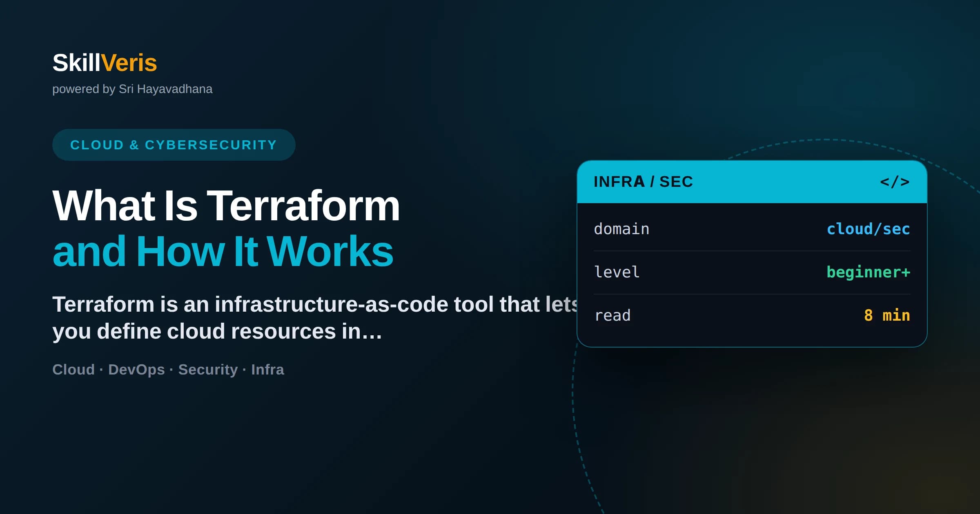Click the INFRA / SEC card header
Image resolution: width=980 pixels, height=514 pixels.
coord(752,182)
